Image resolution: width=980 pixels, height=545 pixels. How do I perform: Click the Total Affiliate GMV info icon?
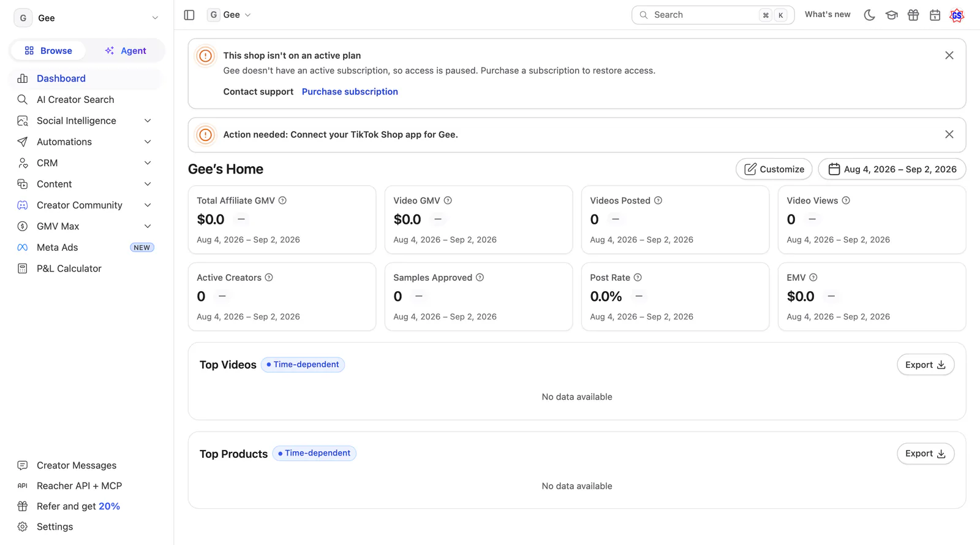[282, 200]
